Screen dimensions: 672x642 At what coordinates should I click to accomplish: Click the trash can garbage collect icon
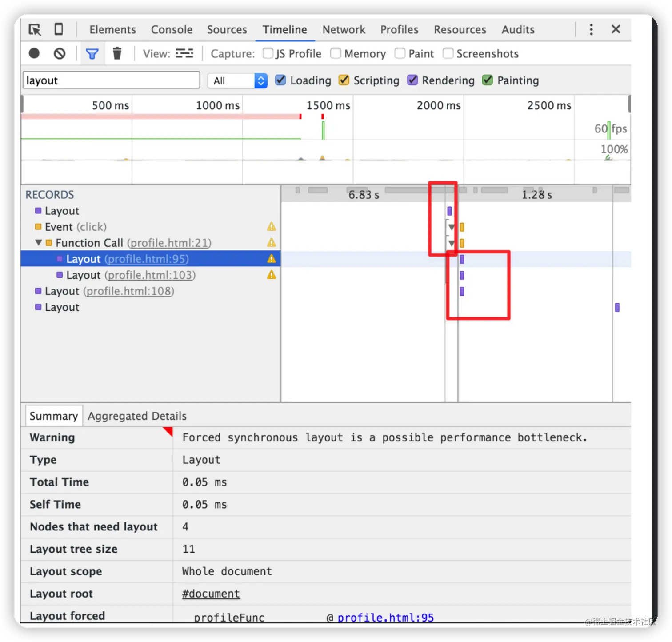pyautogui.click(x=117, y=53)
